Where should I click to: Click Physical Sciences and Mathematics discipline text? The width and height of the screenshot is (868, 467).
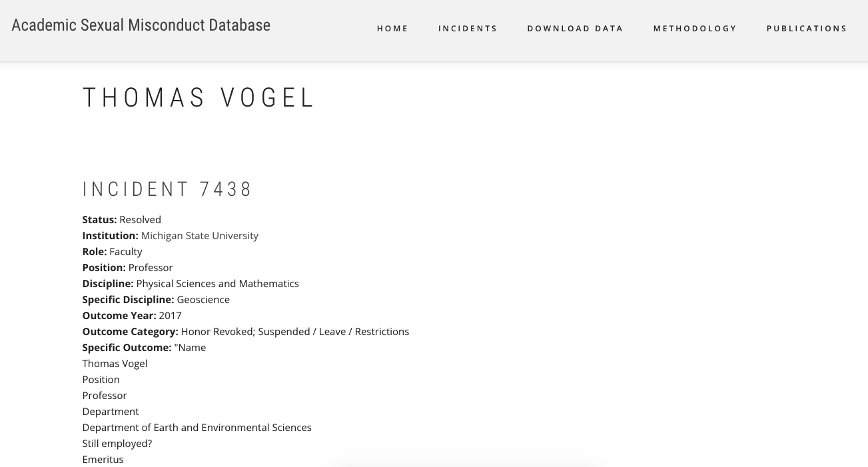(x=217, y=284)
